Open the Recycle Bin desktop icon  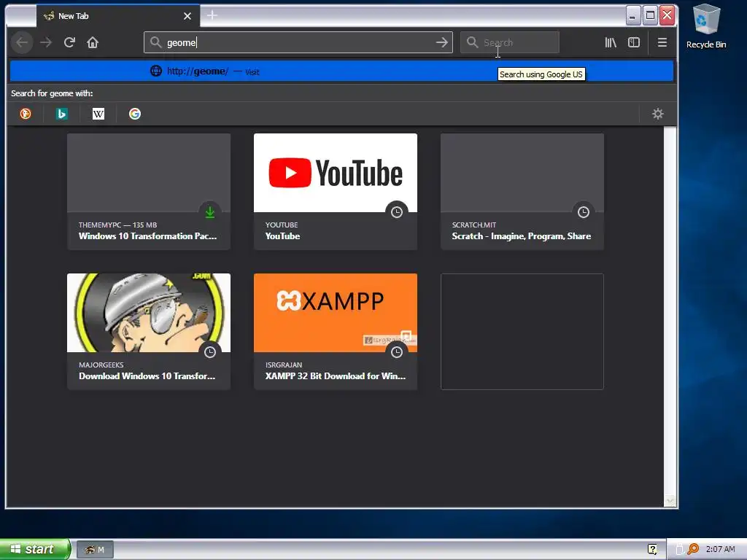click(706, 27)
